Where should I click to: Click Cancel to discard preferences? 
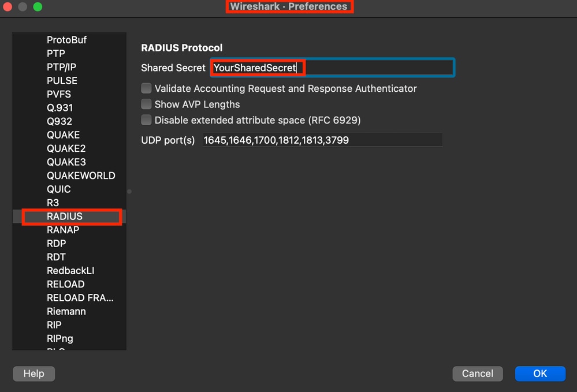pyautogui.click(x=477, y=374)
